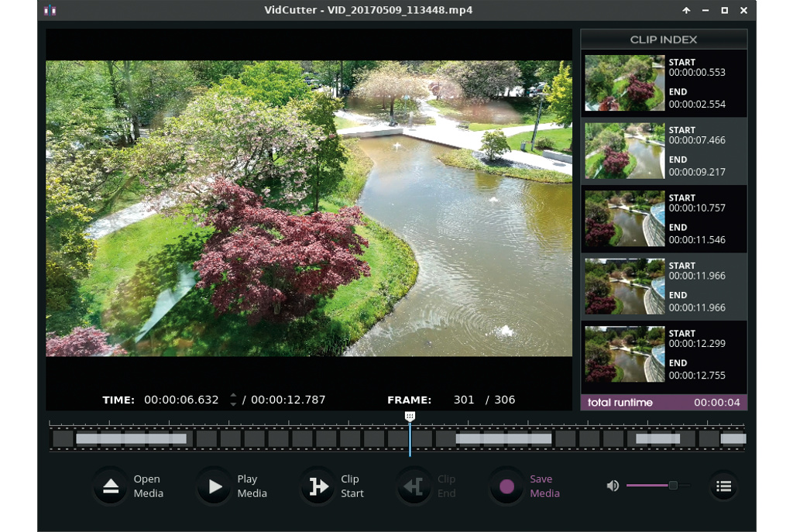
Task: Decrease time using the down stepper arrow
Action: [233, 404]
